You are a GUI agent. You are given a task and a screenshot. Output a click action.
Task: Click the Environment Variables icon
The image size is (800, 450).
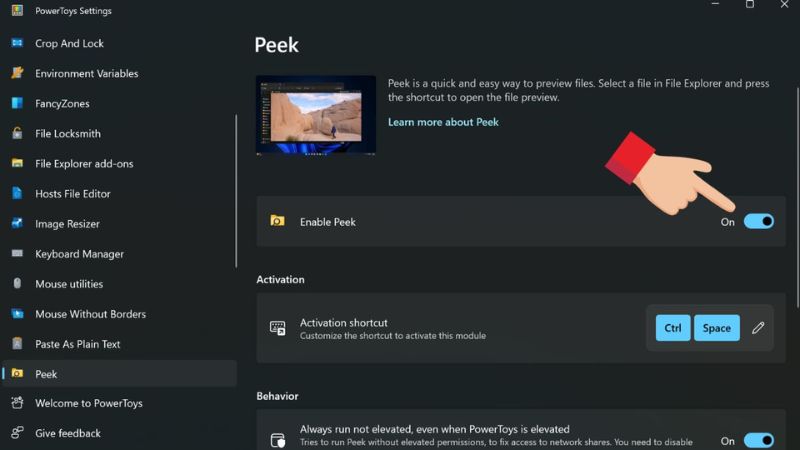click(17, 73)
